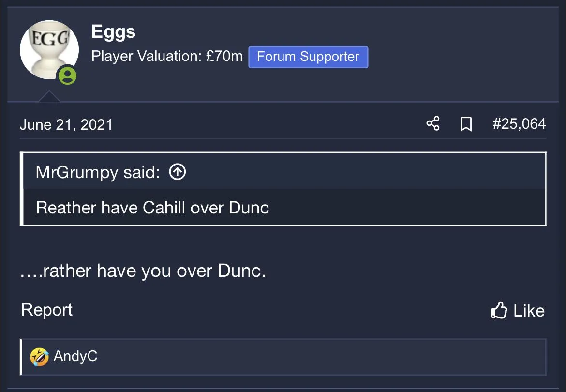Click the "MrGrumpy said:" quote header
The height and width of the screenshot is (392, 566).
point(98,172)
